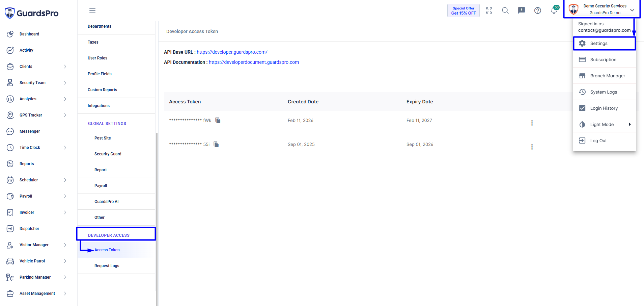The height and width of the screenshot is (306, 644).
Task: Click the Scheduler calendar icon
Action: pyautogui.click(x=10, y=180)
